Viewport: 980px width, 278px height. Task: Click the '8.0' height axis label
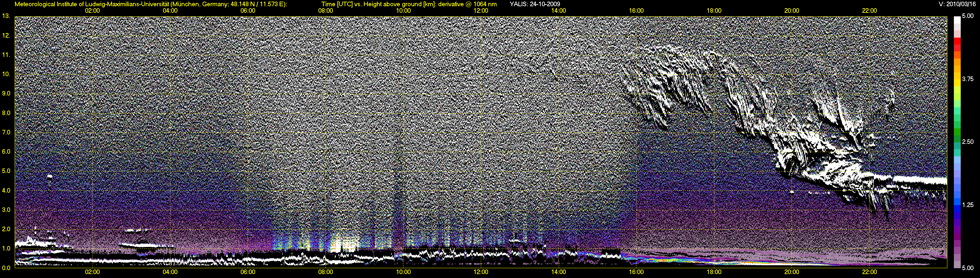(6, 113)
